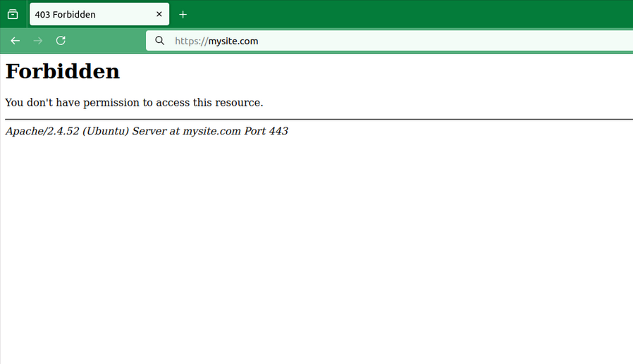
Task: Click the search magnifier icon in address bar
Action: [160, 41]
